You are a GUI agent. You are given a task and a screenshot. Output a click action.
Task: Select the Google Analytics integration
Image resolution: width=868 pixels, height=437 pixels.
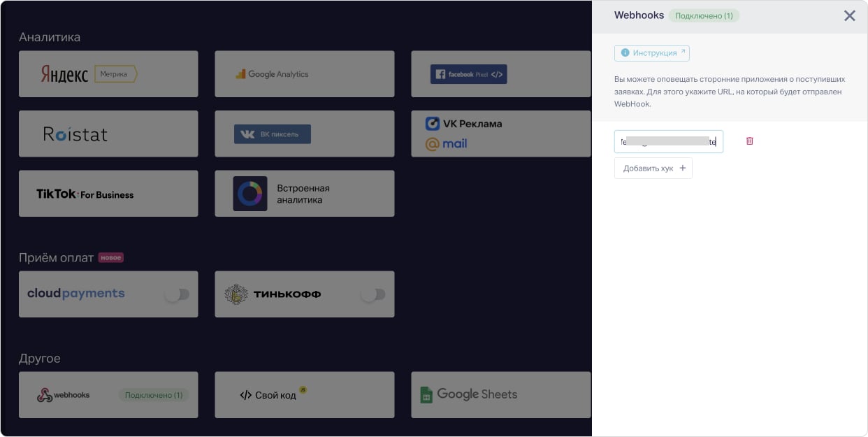[x=304, y=74]
